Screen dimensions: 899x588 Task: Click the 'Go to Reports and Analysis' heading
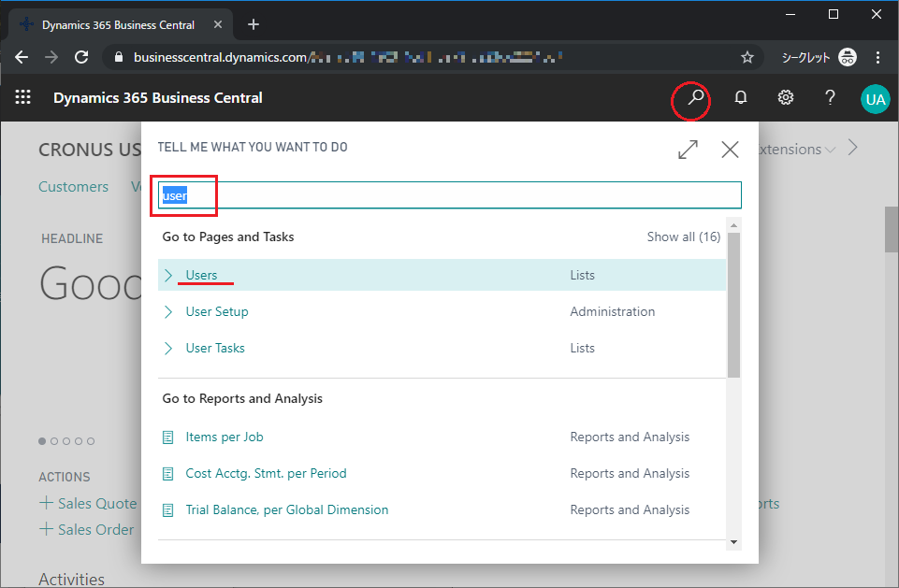242,398
